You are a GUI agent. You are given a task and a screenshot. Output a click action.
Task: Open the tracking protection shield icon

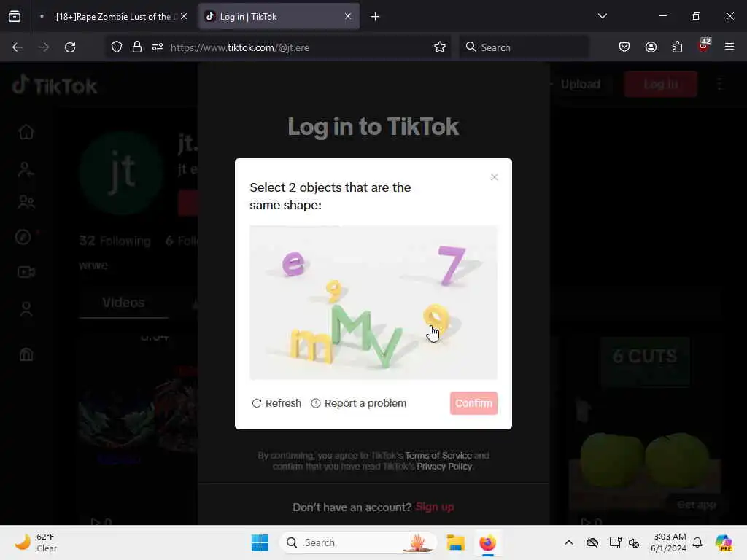117,47
